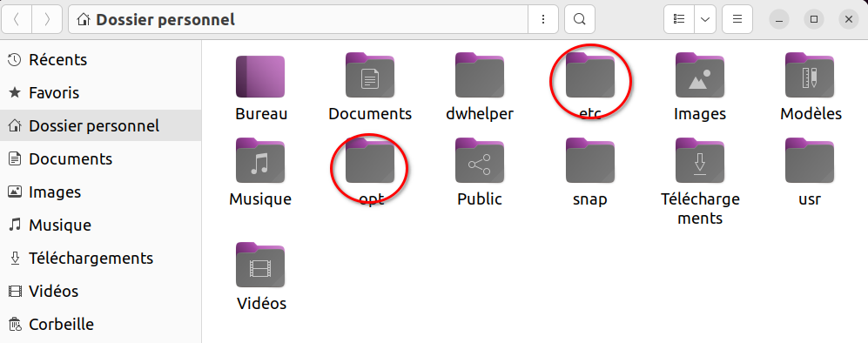Screen dimensions: 868x343
Task: Click the Modèles folder name label
Action: coord(811,114)
